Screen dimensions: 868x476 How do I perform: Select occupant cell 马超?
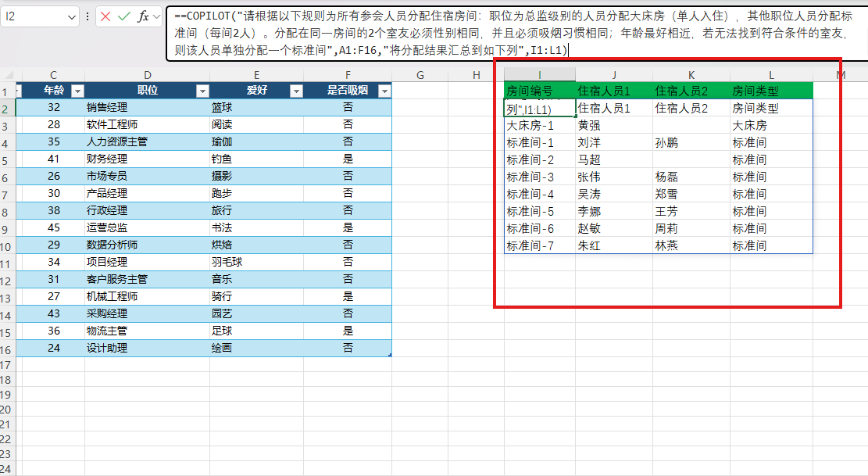point(614,160)
